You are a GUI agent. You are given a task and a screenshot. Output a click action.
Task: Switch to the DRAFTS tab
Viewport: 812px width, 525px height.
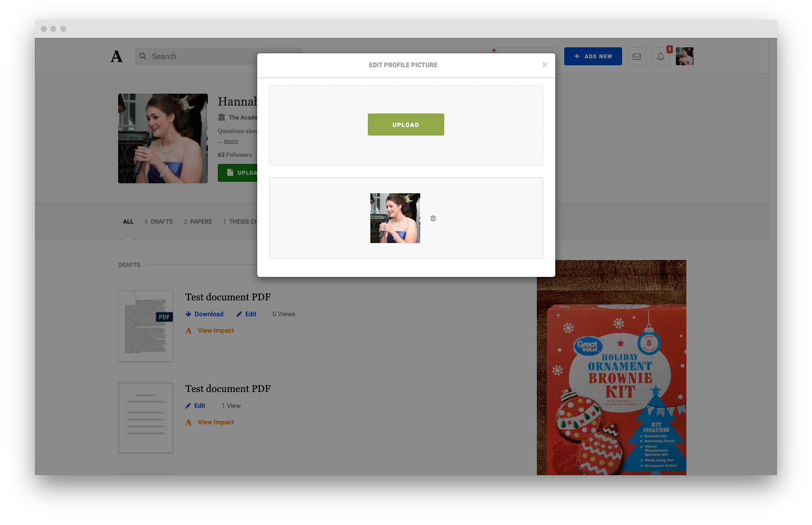(x=159, y=221)
